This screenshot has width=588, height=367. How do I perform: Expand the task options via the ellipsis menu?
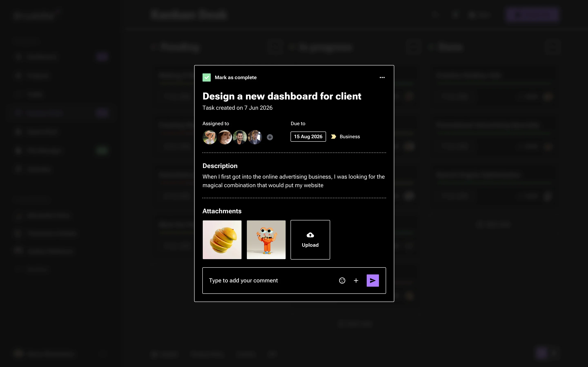(382, 77)
